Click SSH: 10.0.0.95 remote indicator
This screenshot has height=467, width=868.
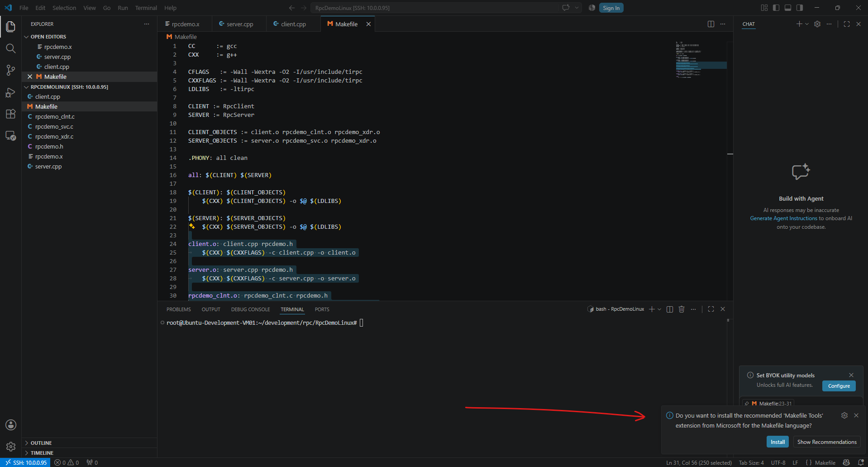click(x=26, y=462)
